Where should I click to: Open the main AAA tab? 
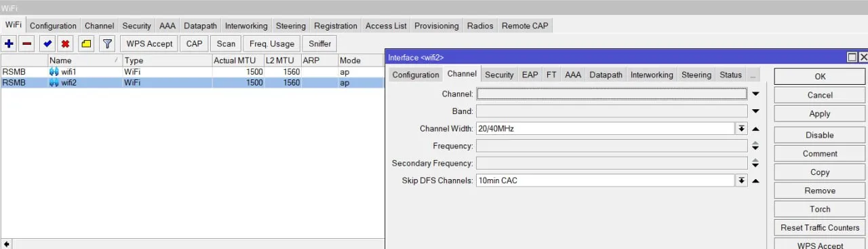coord(167,26)
